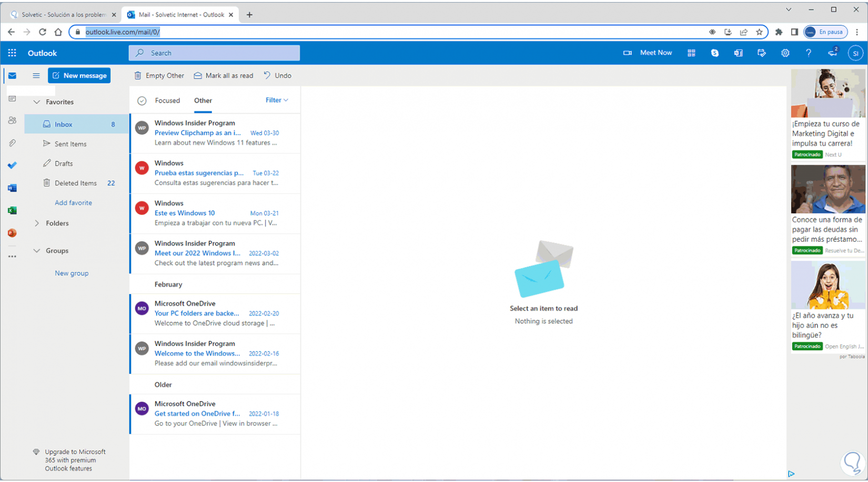Open the Drafts folder
Image resolution: width=868 pixels, height=482 pixels.
pyautogui.click(x=77, y=163)
